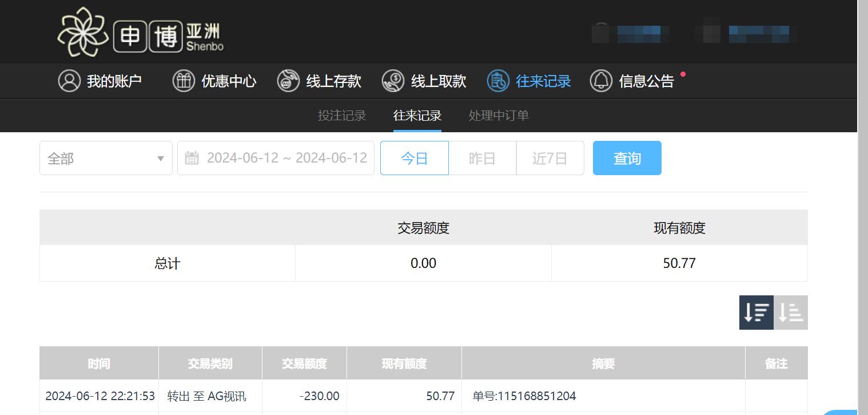Click the dropdown arrow beside 全部

(160, 158)
